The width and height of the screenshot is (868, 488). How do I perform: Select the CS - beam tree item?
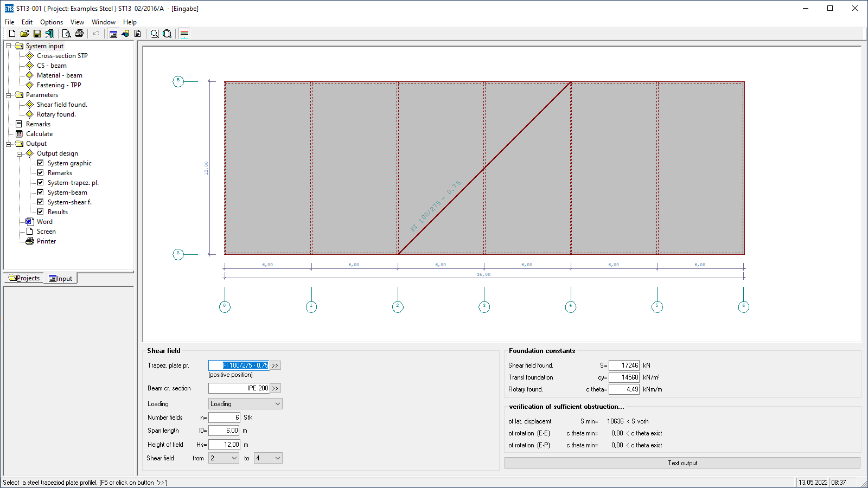pyautogui.click(x=52, y=66)
